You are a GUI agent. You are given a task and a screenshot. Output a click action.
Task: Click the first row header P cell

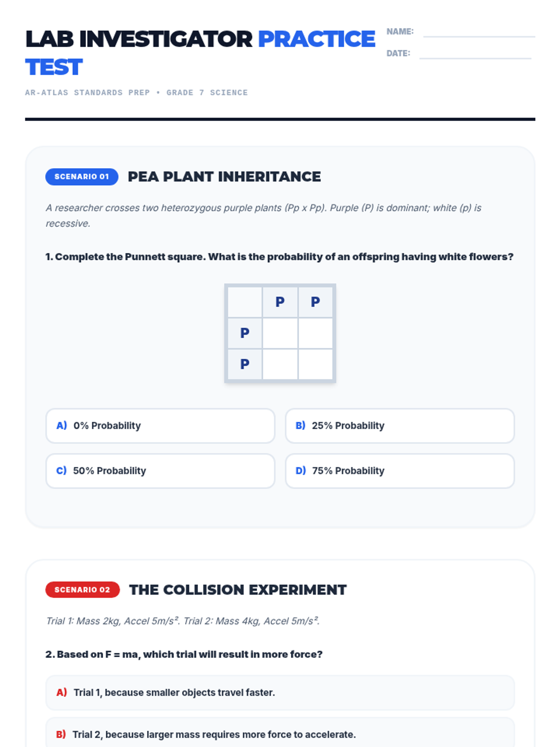click(245, 333)
